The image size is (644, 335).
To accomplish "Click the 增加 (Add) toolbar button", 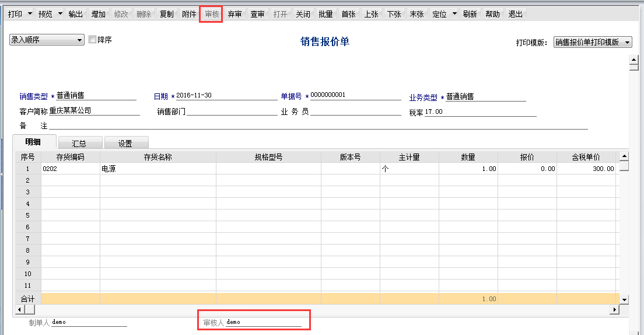I will click(x=99, y=14).
